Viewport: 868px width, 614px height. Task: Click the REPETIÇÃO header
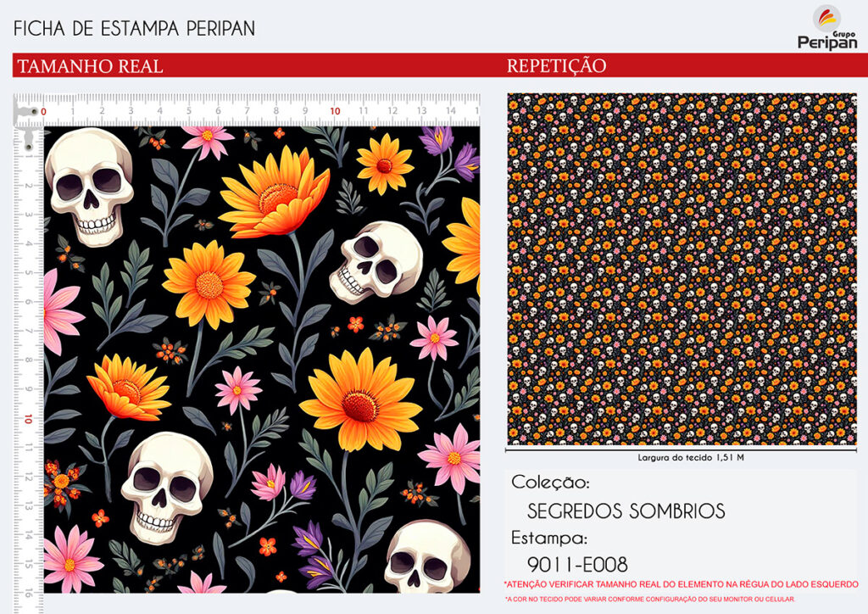pyautogui.click(x=556, y=66)
